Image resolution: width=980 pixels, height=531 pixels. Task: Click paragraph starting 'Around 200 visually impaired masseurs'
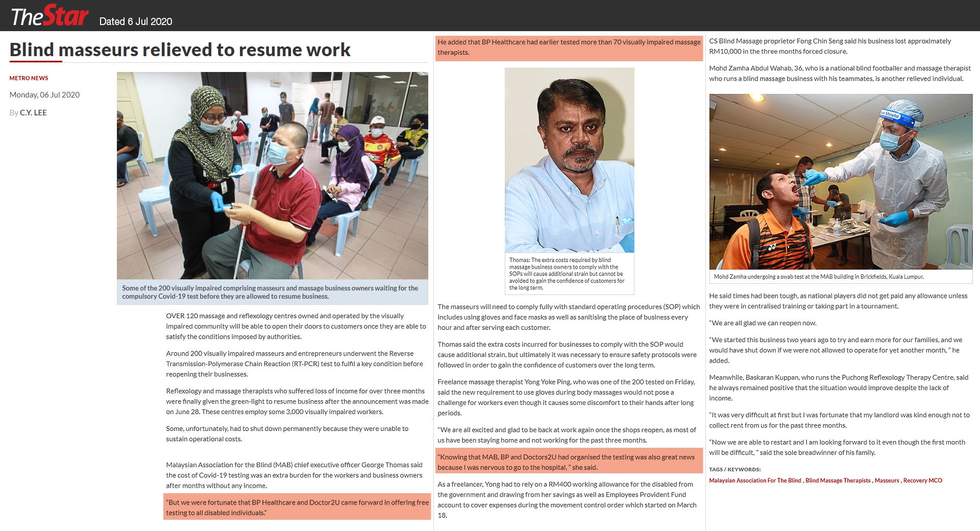(295, 364)
